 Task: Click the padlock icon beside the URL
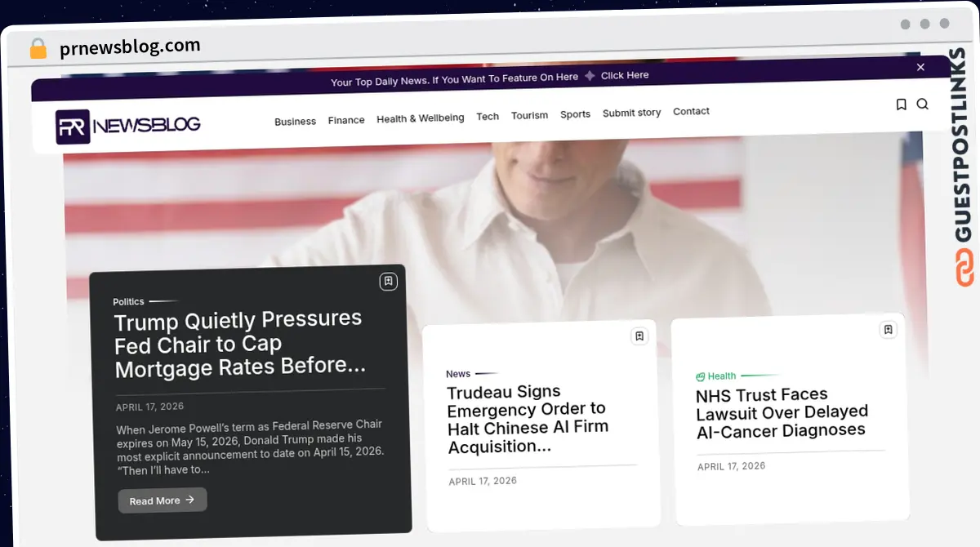(38, 49)
